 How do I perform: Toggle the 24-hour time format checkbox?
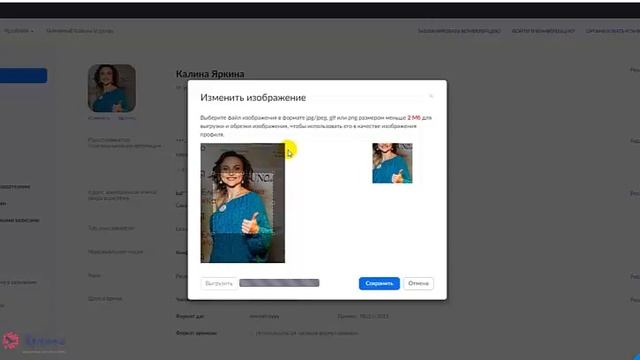pos(252,333)
